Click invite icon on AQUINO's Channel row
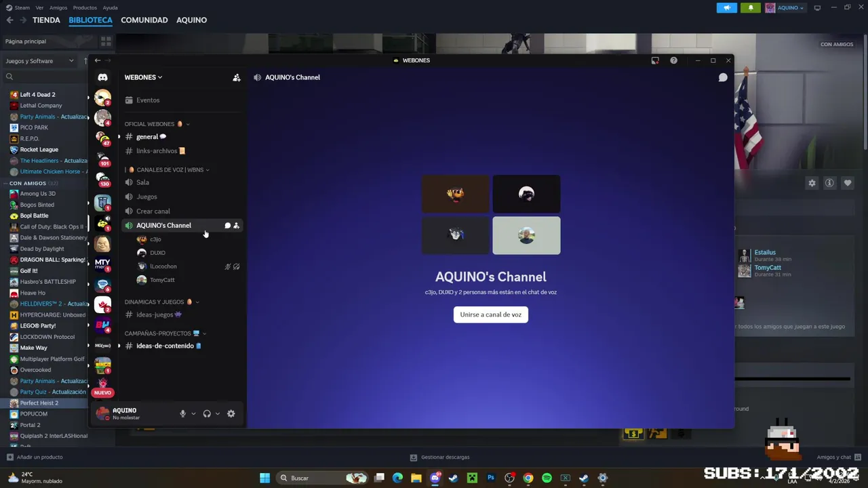This screenshot has width=868, height=488. (x=237, y=226)
